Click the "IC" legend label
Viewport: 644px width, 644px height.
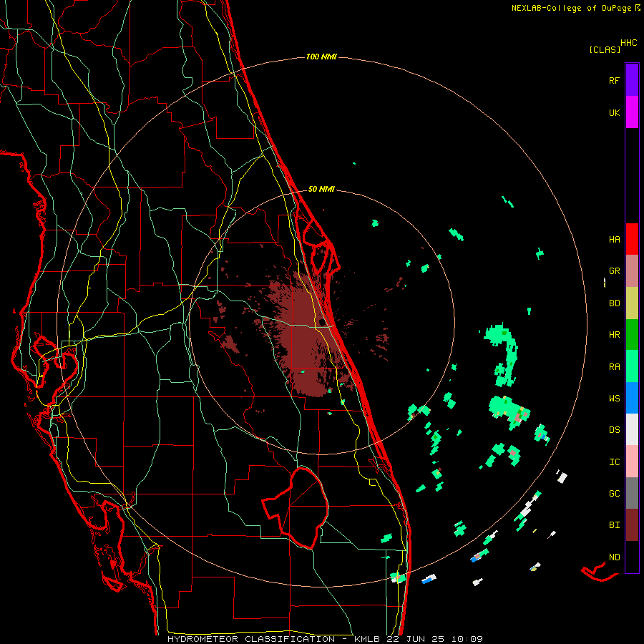coord(614,462)
